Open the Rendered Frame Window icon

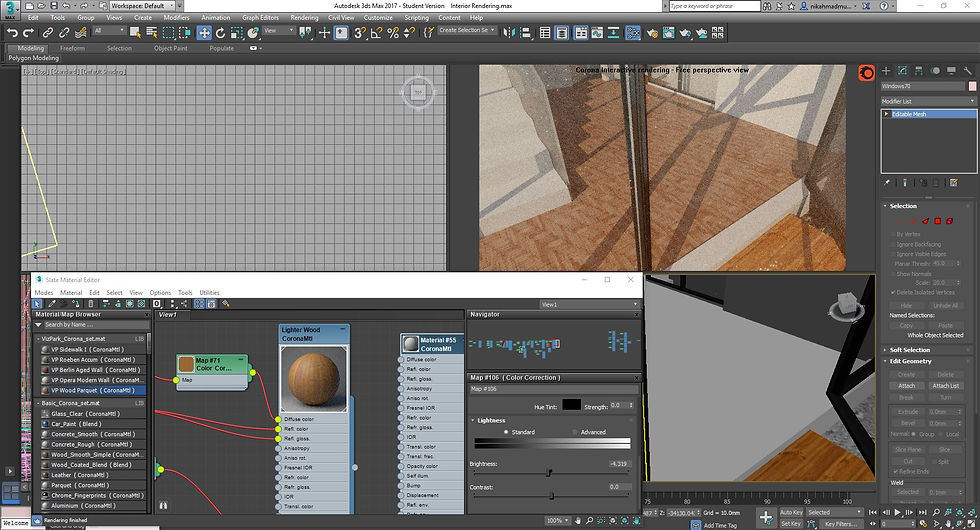click(668, 32)
